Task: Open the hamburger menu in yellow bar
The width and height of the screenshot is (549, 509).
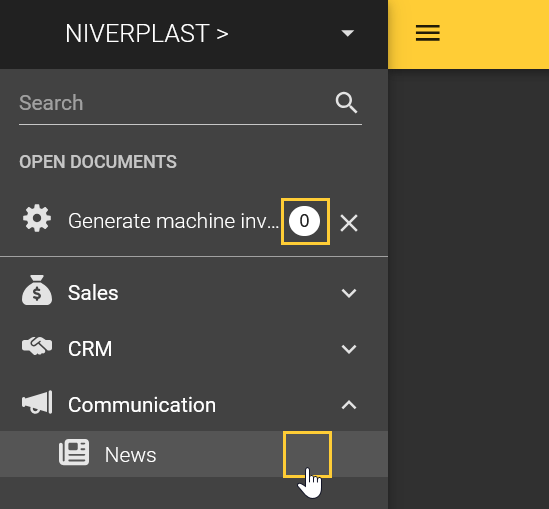Action: pyautogui.click(x=428, y=33)
